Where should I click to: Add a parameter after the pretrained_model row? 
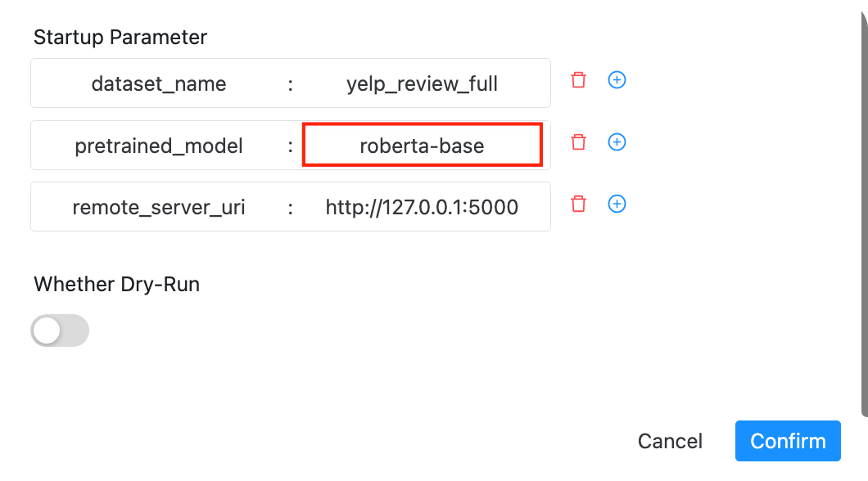(617, 142)
